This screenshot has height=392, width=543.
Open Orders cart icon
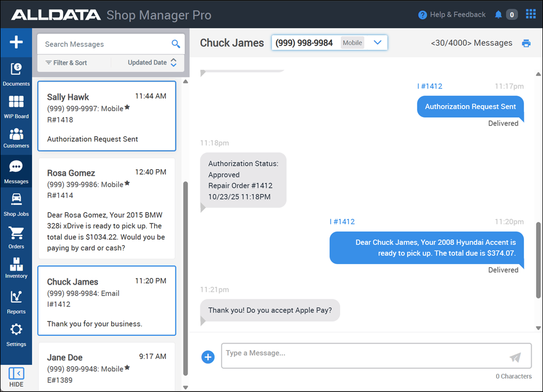click(16, 237)
